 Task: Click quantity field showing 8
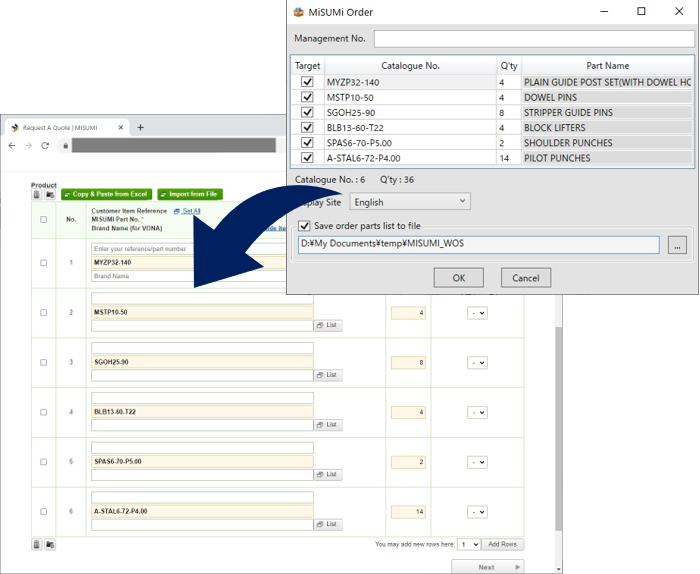point(408,363)
